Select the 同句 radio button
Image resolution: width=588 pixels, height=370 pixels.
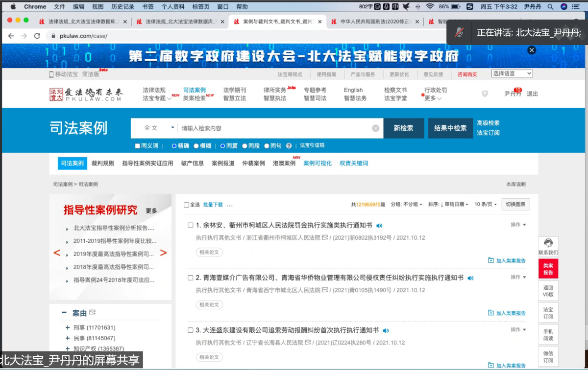(267, 146)
